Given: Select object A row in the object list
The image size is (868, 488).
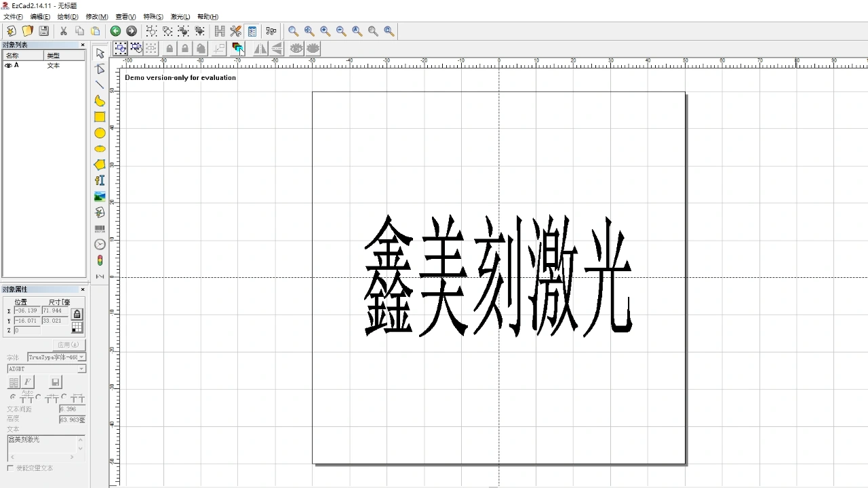Looking at the screenshot, I should pyautogui.click(x=44, y=66).
